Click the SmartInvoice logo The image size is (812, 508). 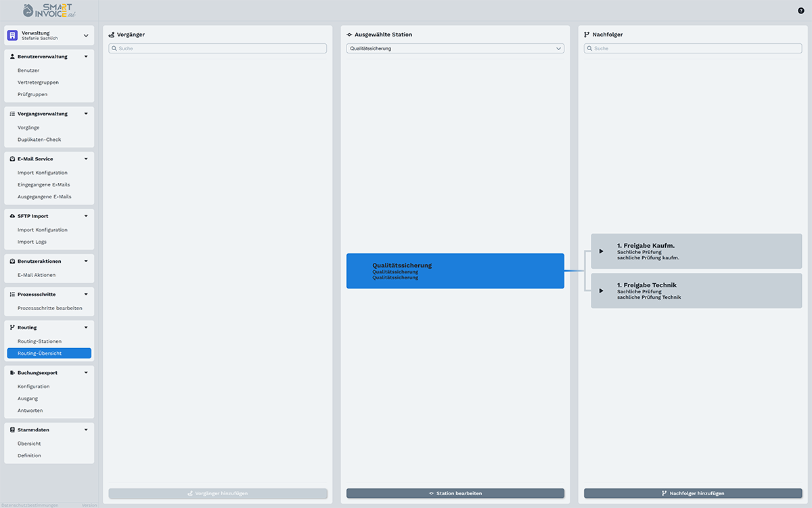[x=49, y=11]
